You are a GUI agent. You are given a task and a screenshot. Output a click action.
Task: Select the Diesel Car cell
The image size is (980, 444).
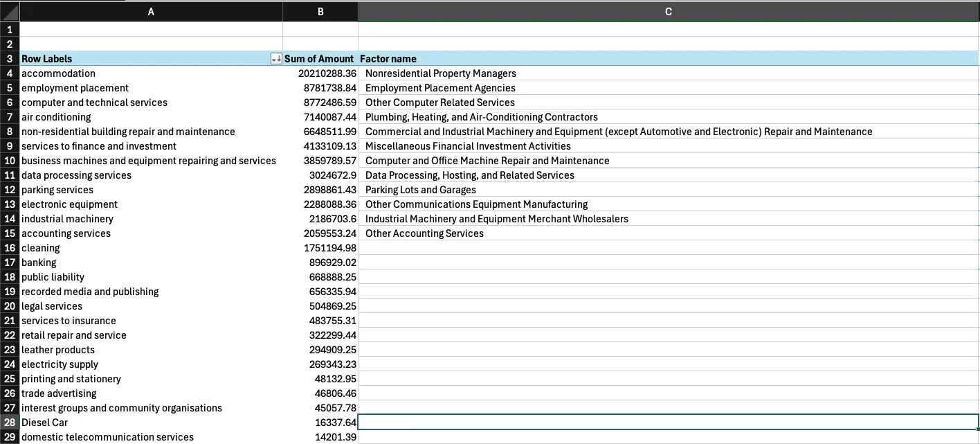[151, 423]
